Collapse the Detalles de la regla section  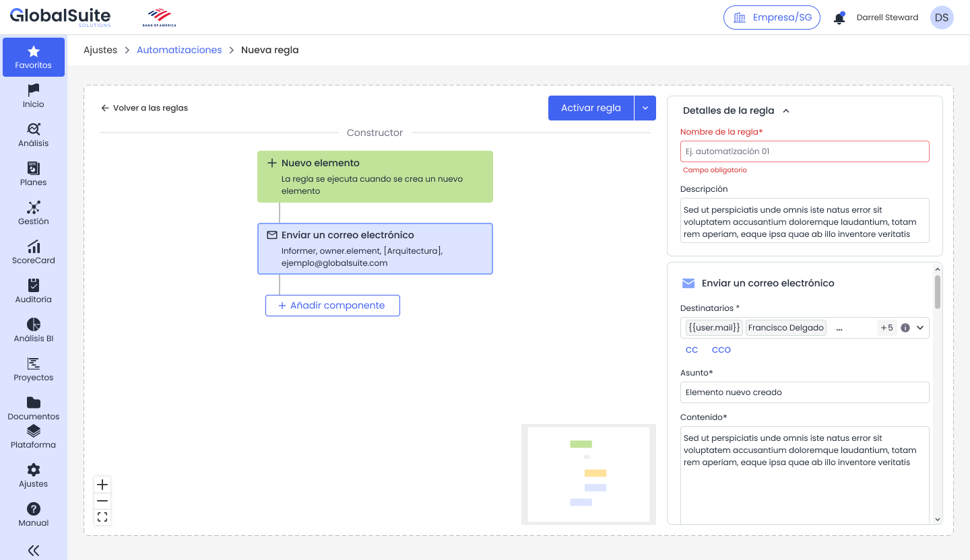[785, 111]
